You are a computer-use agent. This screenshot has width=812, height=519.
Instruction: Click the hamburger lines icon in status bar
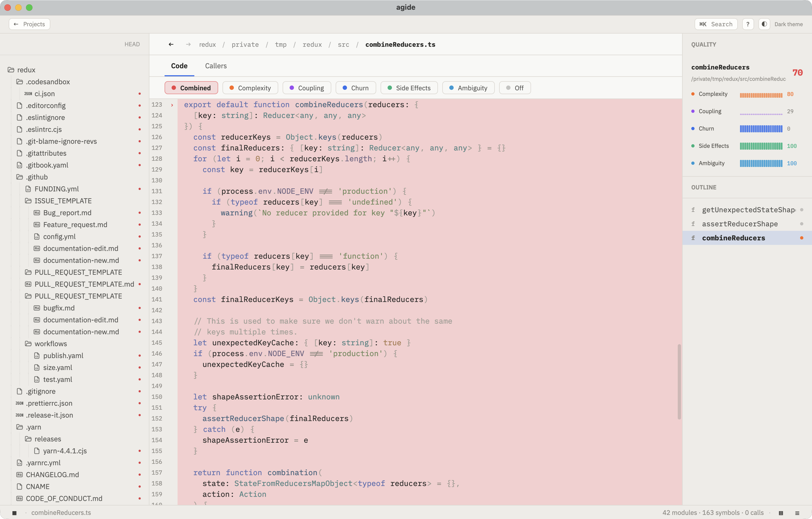pos(797,513)
